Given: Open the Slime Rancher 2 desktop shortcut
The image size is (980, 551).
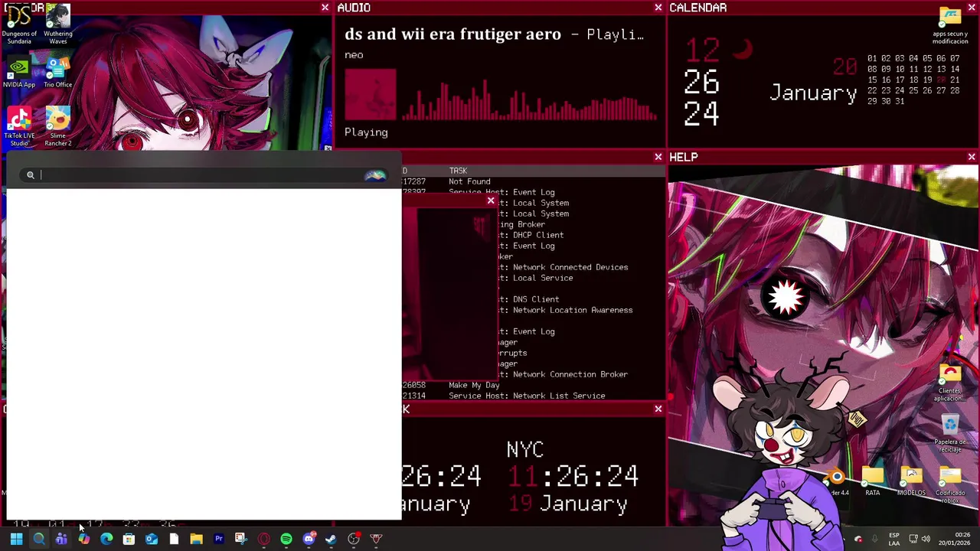Looking at the screenshot, I should (58, 127).
